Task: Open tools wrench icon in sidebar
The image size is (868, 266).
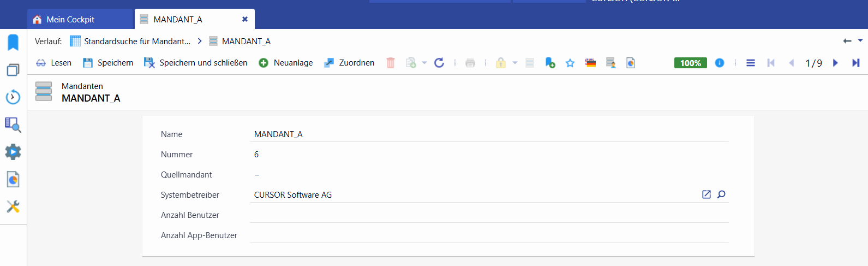Action: pyautogui.click(x=13, y=206)
